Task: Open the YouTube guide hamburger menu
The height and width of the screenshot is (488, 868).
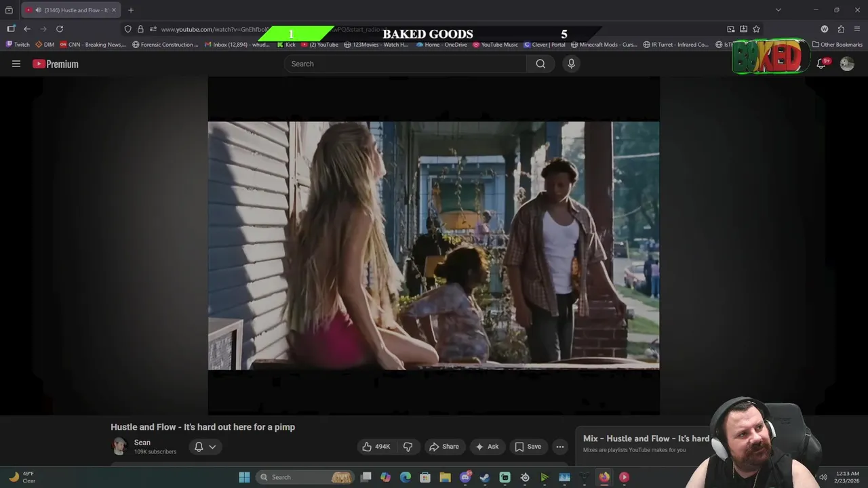Action: click(x=16, y=64)
